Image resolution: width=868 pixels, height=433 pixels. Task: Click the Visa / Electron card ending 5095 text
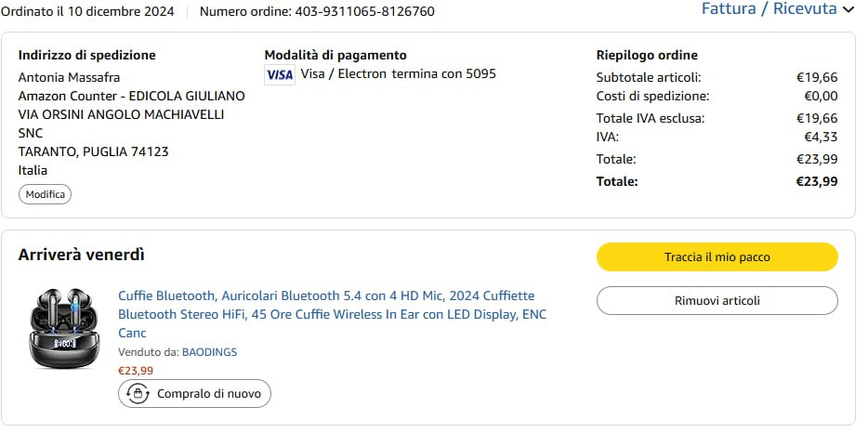[x=398, y=74]
